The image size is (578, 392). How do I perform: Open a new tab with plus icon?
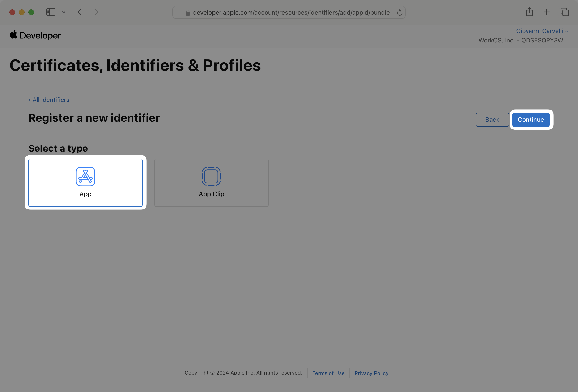(x=547, y=12)
